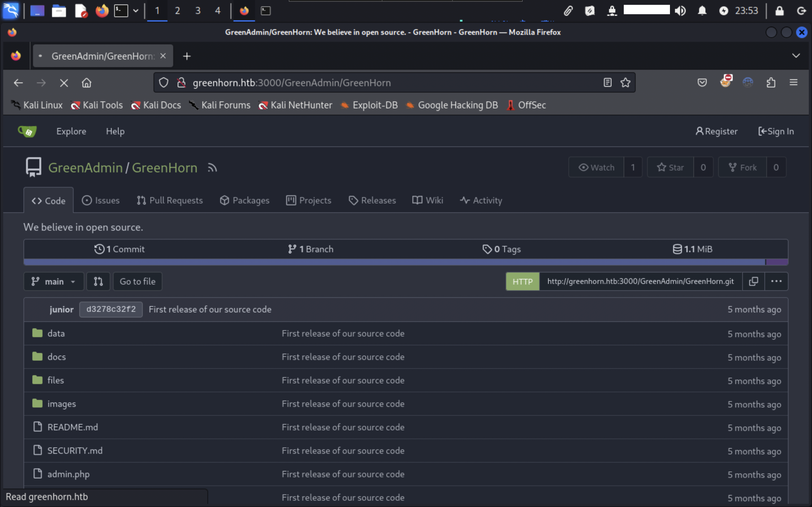This screenshot has height=507, width=812.
Task: Toggle Watch on this repository
Action: [596, 167]
